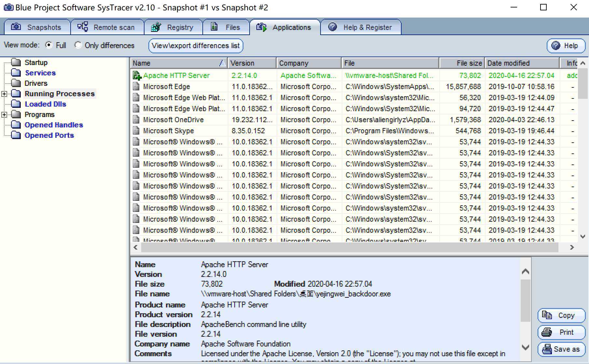The height and width of the screenshot is (364, 589).
Task: Click the list's horizontal scroll right arrow
Action: coord(572,247)
